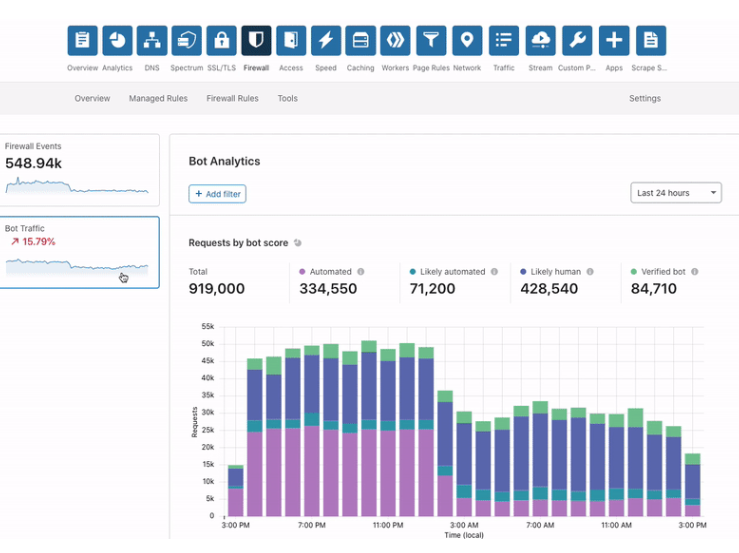Open the Page Rules funnel icon
Image resolution: width=739 pixels, height=553 pixels.
tap(431, 41)
